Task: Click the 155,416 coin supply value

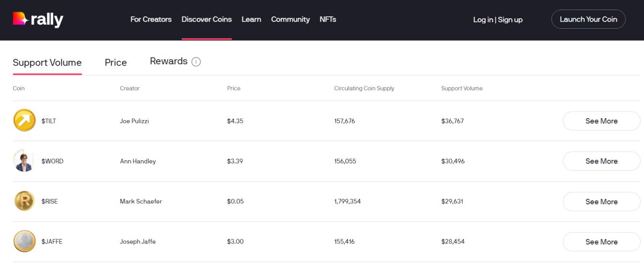Action: click(x=344, y=242)
